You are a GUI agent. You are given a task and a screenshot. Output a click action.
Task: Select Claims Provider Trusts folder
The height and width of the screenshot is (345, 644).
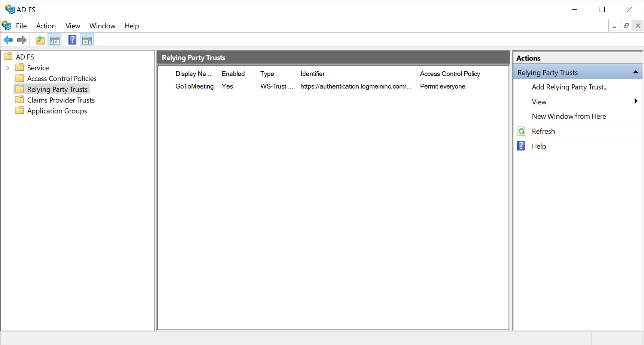[61, 100]
